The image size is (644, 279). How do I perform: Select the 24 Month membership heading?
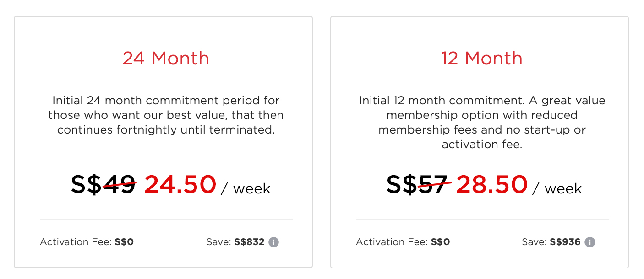point(166,59)
